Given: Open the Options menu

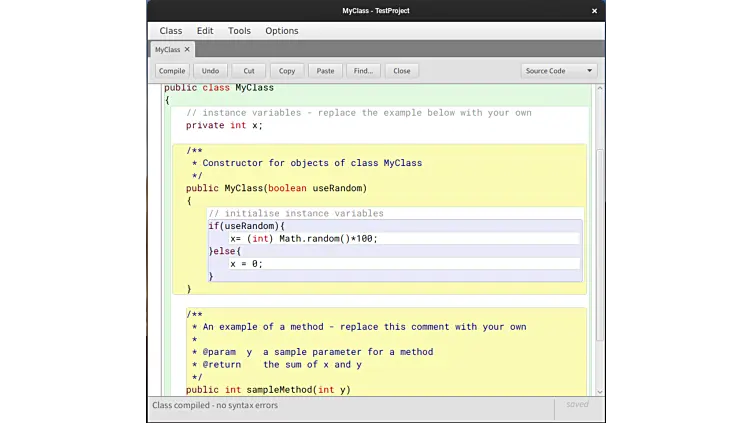Looking at the screenshot, I should pyautogui.click(x=282, y=31).
